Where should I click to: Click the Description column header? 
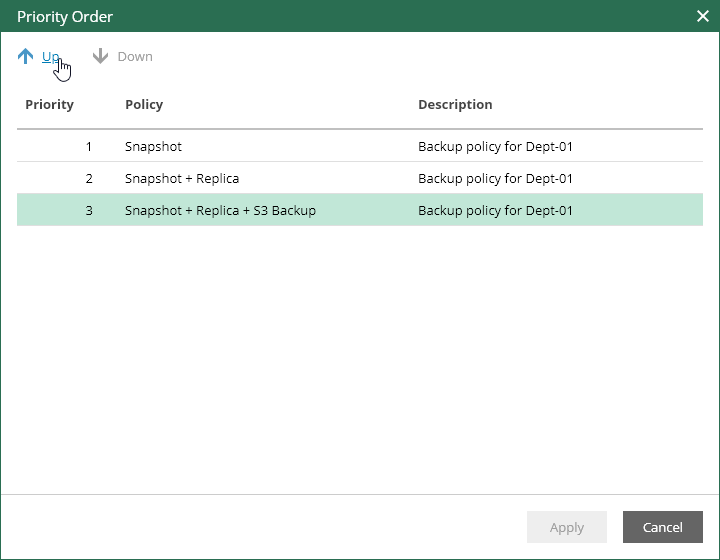(x=455, y=105)
